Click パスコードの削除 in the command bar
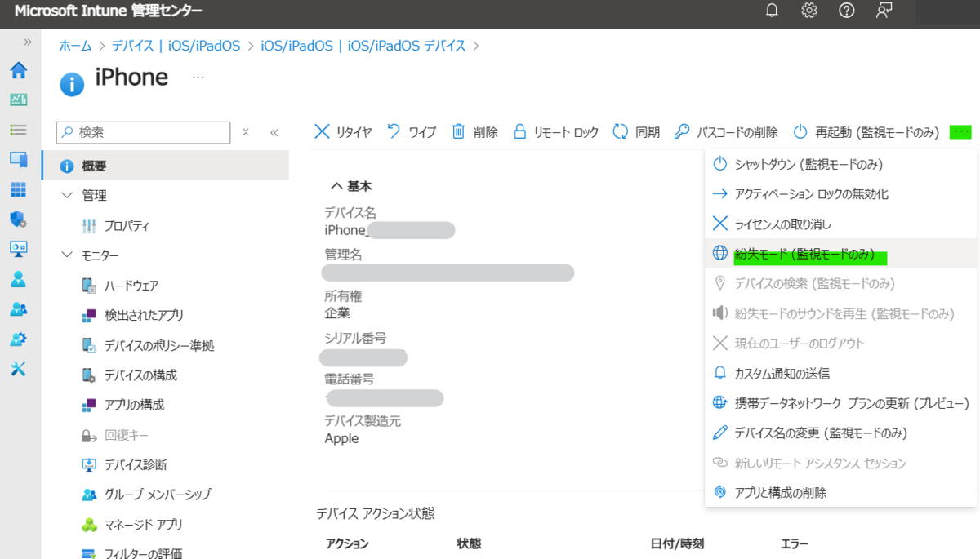 tap(726, 132)
